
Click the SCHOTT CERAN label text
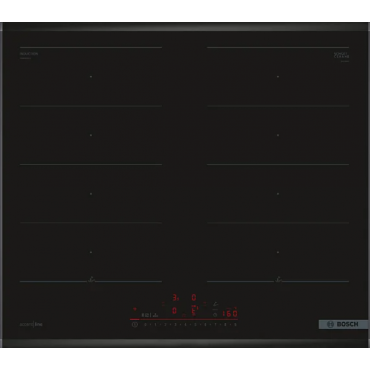coord(342,55)
